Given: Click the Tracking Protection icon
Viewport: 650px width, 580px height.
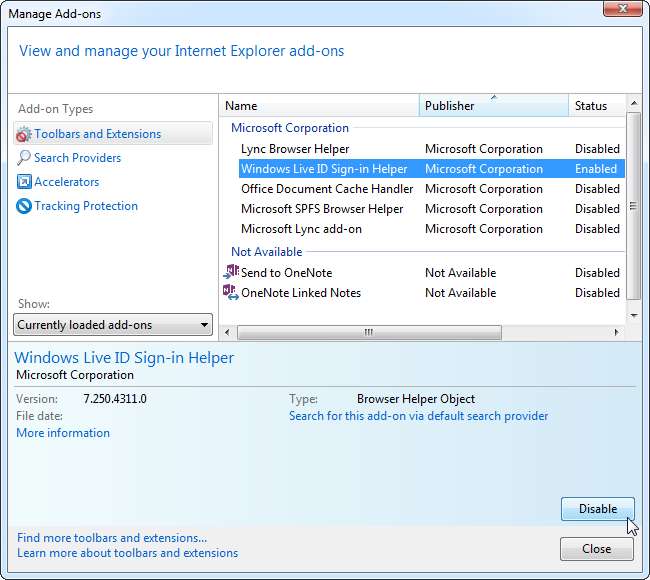Looking at the screenshot, I should (24, 206).
